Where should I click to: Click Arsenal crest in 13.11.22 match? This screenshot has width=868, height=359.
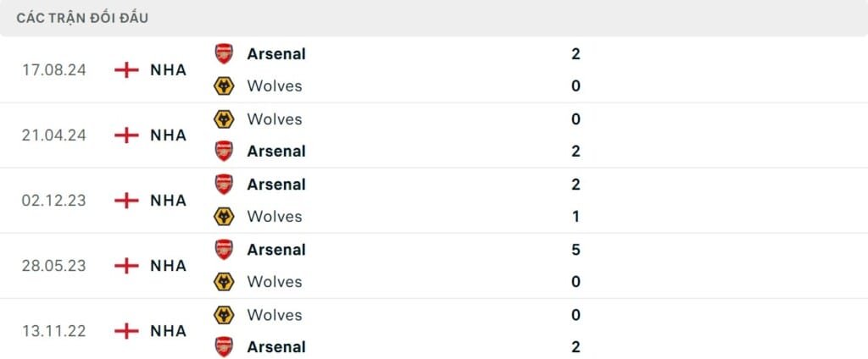(x=224, y=346)
